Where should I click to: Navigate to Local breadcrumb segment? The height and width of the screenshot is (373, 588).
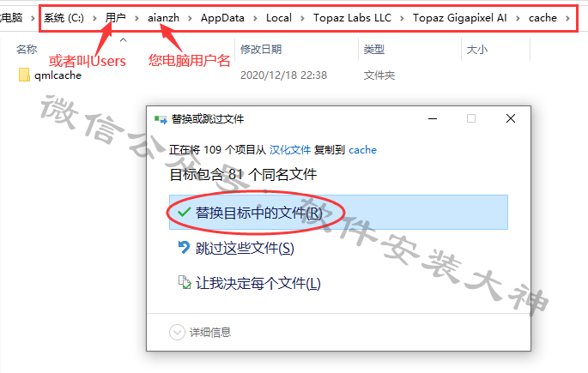coord(279,18)
